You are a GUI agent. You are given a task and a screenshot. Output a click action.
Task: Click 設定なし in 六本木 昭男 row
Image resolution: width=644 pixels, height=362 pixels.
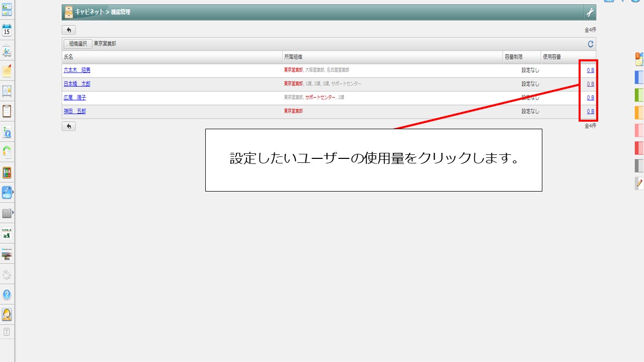point(530,70)
